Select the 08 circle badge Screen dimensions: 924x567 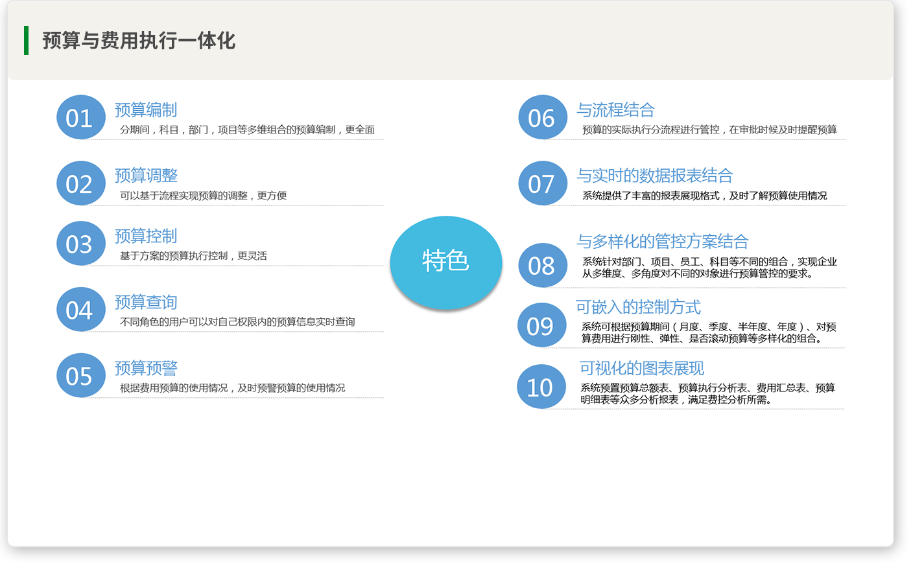point(542,265)
